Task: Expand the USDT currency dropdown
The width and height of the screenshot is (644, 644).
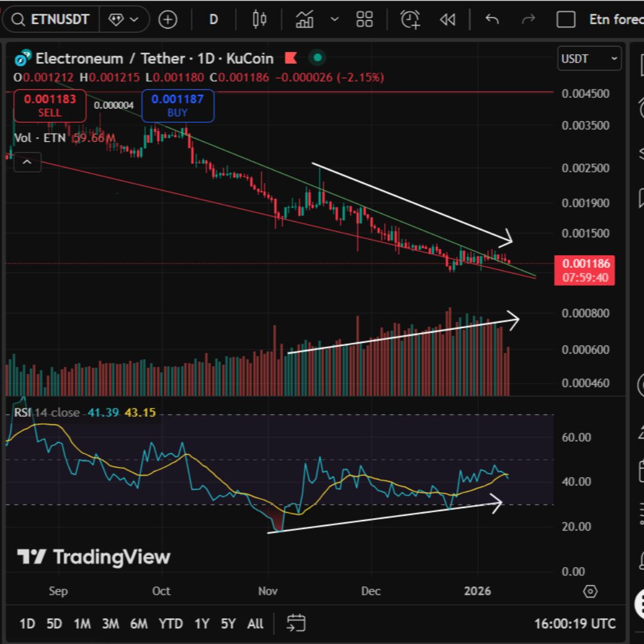Action: click(x=589, y=58)
